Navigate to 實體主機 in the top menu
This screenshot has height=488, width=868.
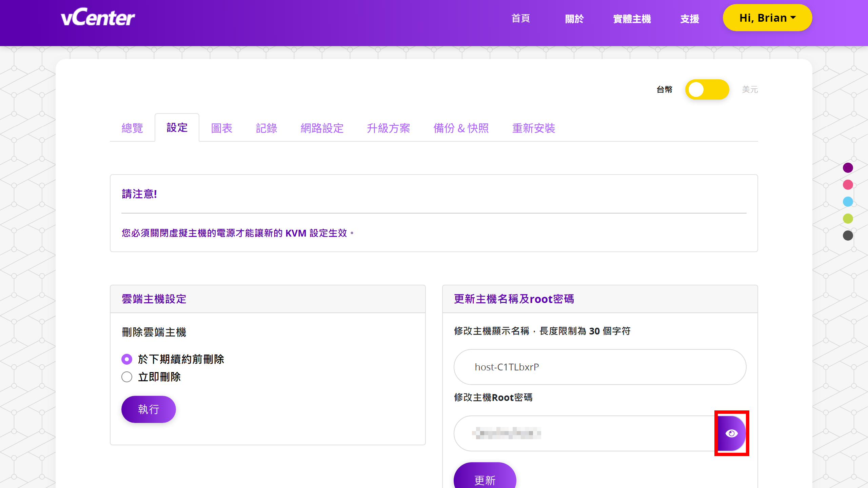tap(632, 19)
